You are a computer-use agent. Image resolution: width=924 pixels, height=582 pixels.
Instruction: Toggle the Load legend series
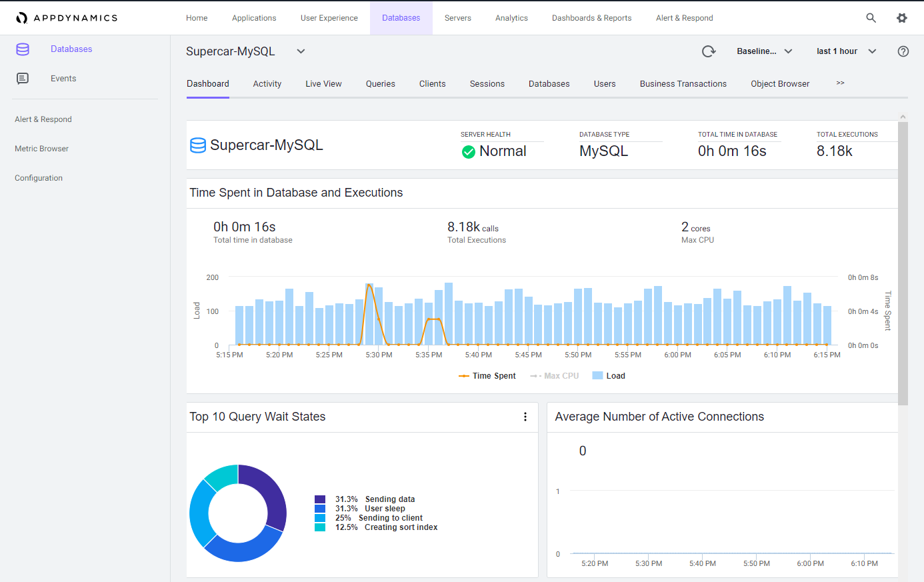point(609,376)
